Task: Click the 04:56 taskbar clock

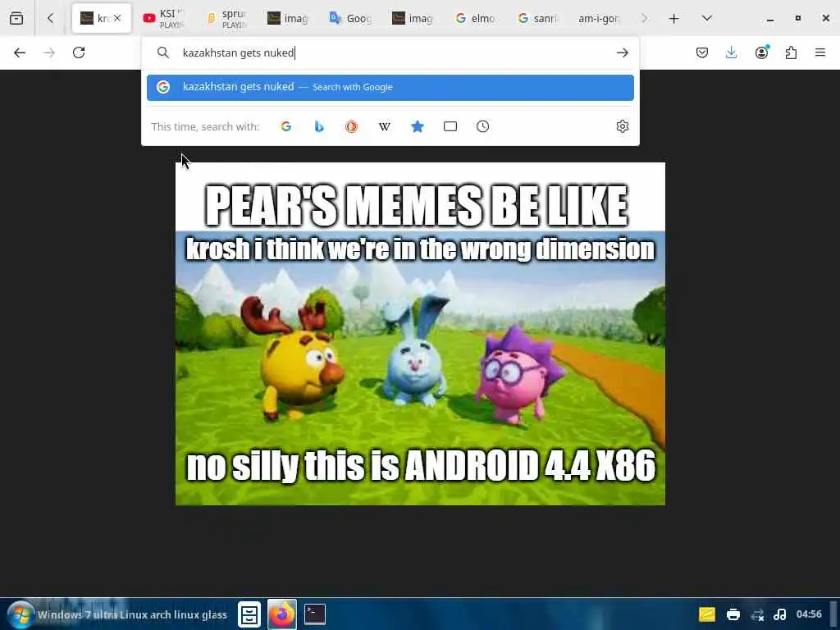Action: tap(809, 614)
